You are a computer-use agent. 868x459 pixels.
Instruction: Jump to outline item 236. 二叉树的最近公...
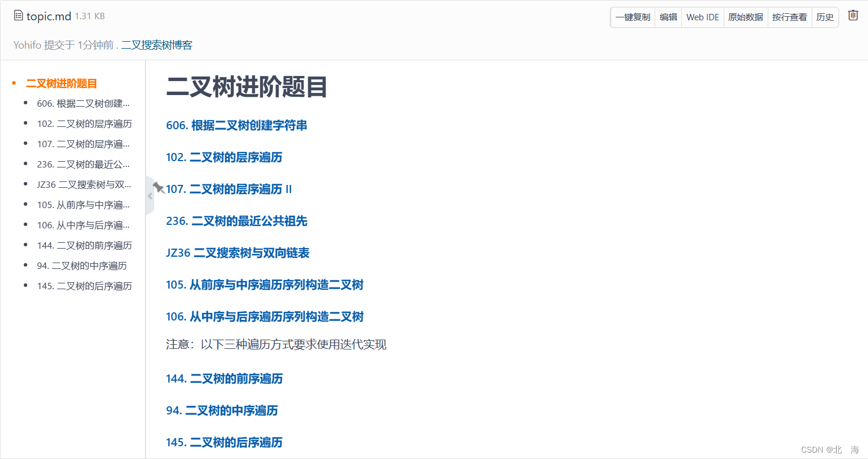pos(83,165)
